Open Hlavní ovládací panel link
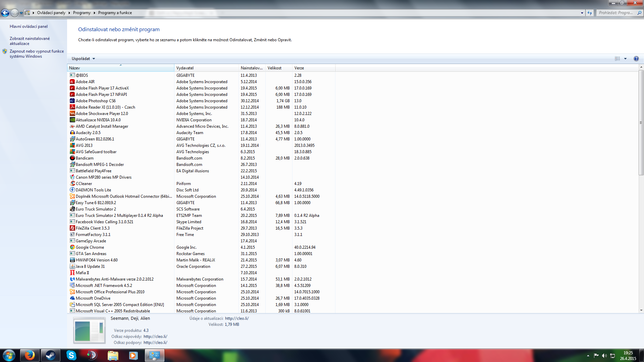The height and width of the screenshot is (362, 644). pos(29,26)
